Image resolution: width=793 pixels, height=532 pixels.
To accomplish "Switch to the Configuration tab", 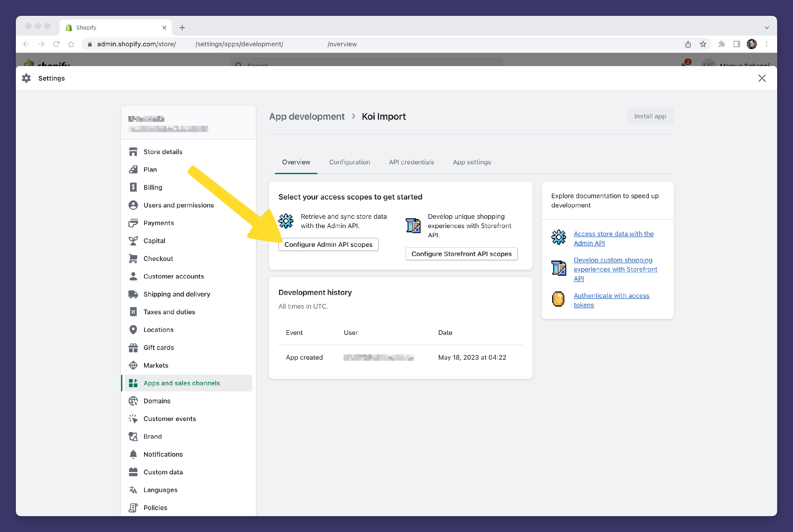I will [x=349, y=162].
